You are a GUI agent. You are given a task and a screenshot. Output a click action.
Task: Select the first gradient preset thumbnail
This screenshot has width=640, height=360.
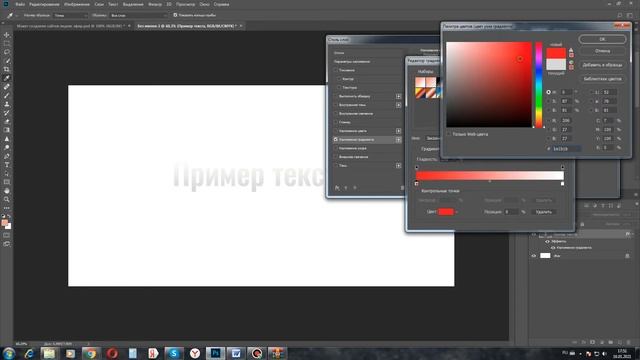click(420, 82)
